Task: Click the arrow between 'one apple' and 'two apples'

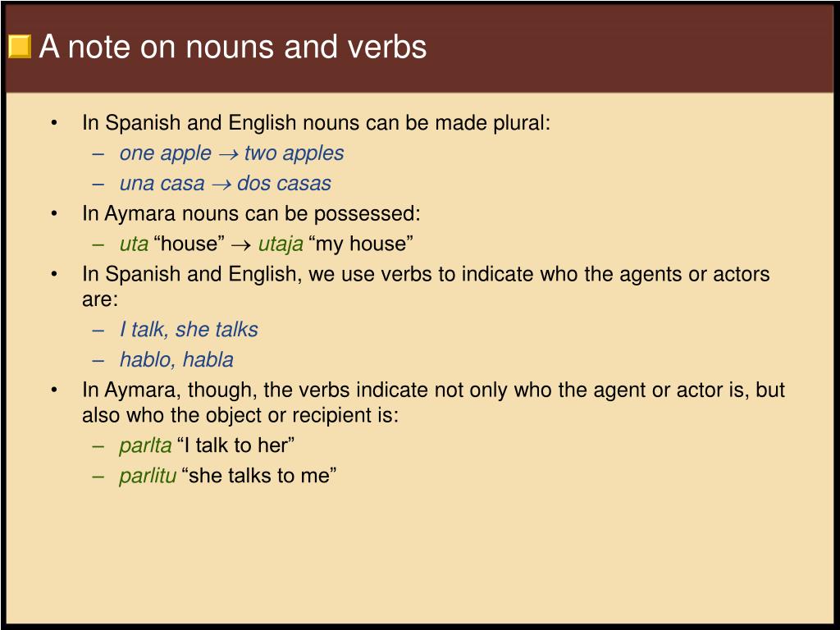Action: 228,154
